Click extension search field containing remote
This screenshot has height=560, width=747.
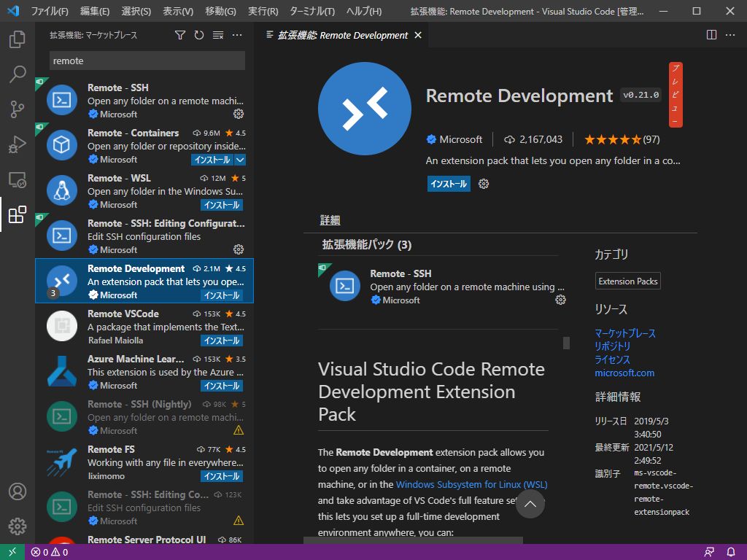(147, 61)
